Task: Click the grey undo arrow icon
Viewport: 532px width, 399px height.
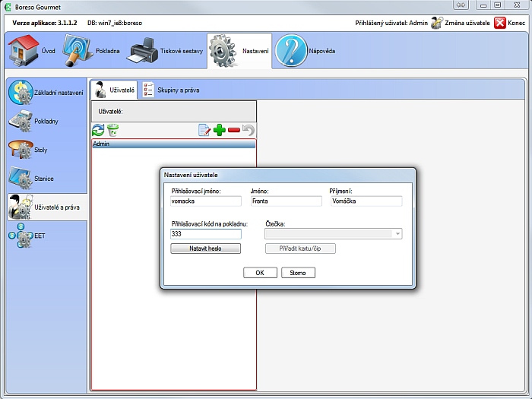Action: (x=248, y=130)
